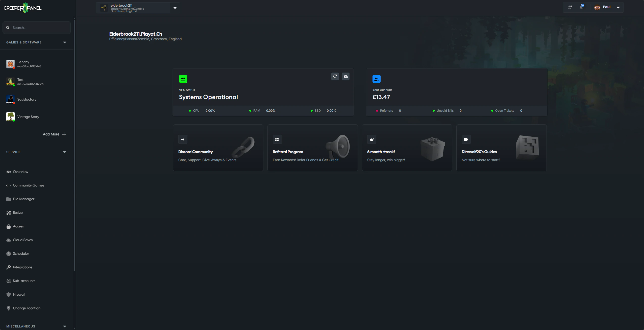Open the Vintage Story server icon
This screenshot has height=330, width=644.
(x=10, y=117)
